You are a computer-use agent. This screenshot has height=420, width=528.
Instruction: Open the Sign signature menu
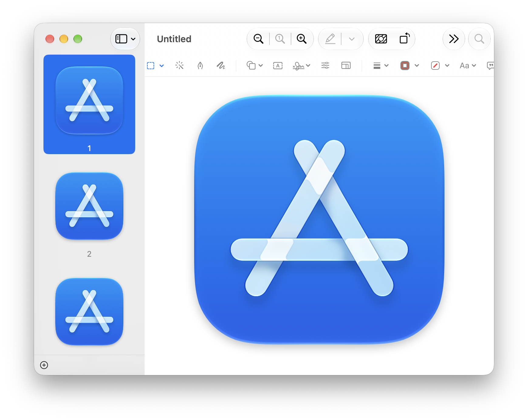pyautogui.click(x=301, y=66)
